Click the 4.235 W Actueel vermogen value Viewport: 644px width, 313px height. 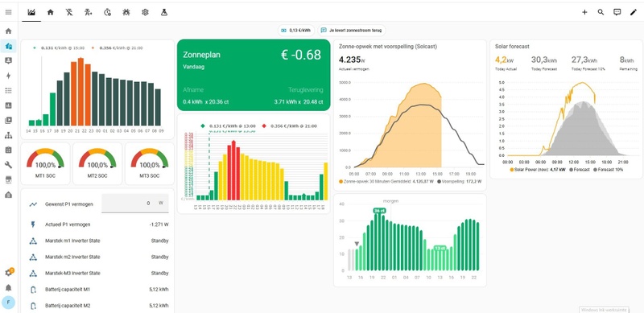tap(353, 60)
